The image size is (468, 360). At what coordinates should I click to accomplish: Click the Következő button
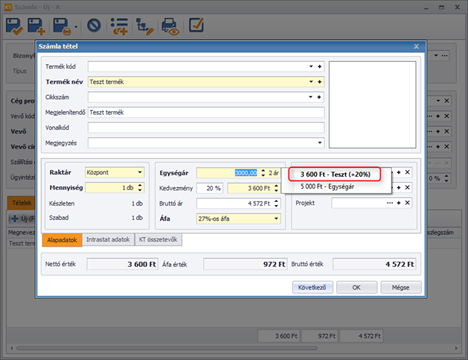click(312, 287)
